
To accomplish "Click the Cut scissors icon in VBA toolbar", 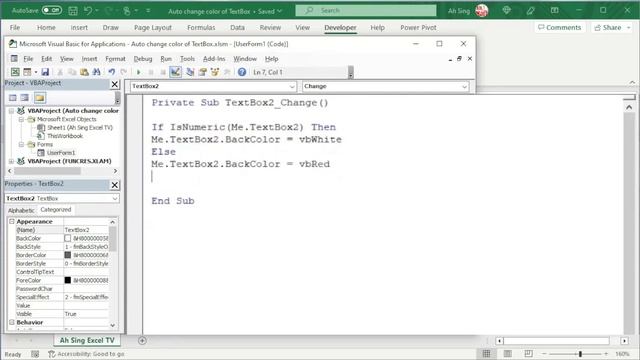I will 60,72.
